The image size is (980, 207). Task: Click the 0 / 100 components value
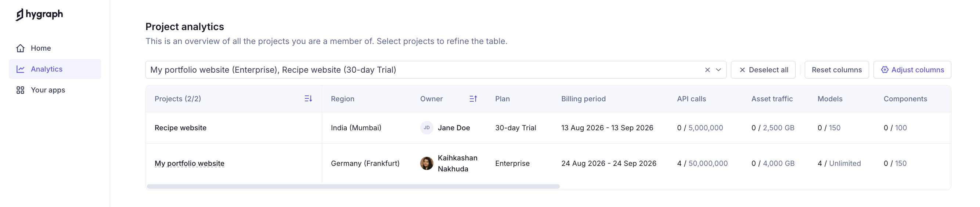point(895,128)
